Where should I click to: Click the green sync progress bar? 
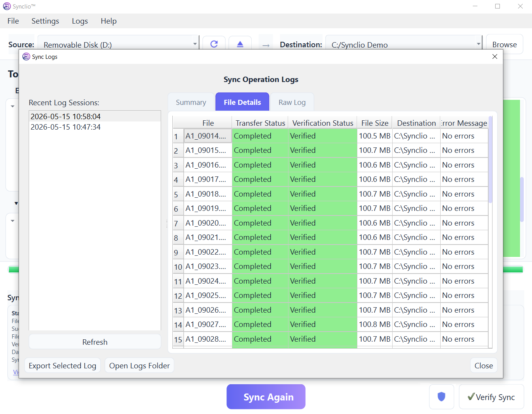pyautogui.click(x=513, y=269)
